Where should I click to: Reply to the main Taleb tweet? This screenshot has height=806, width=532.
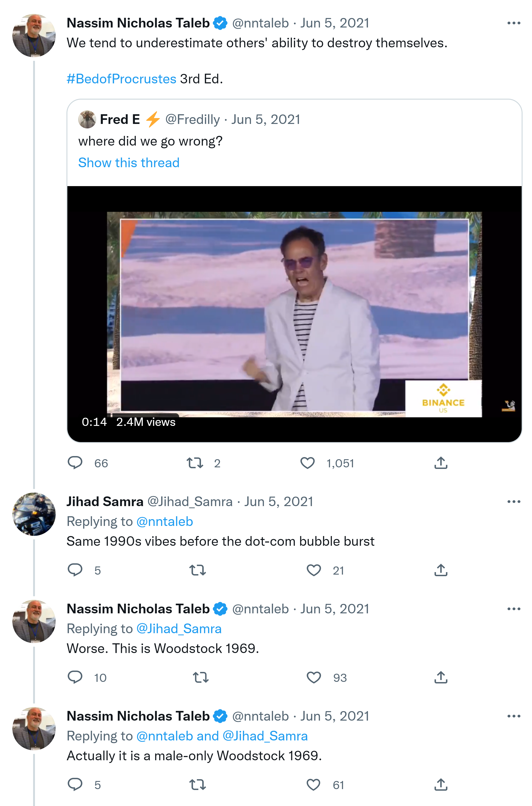click(75, 463)
